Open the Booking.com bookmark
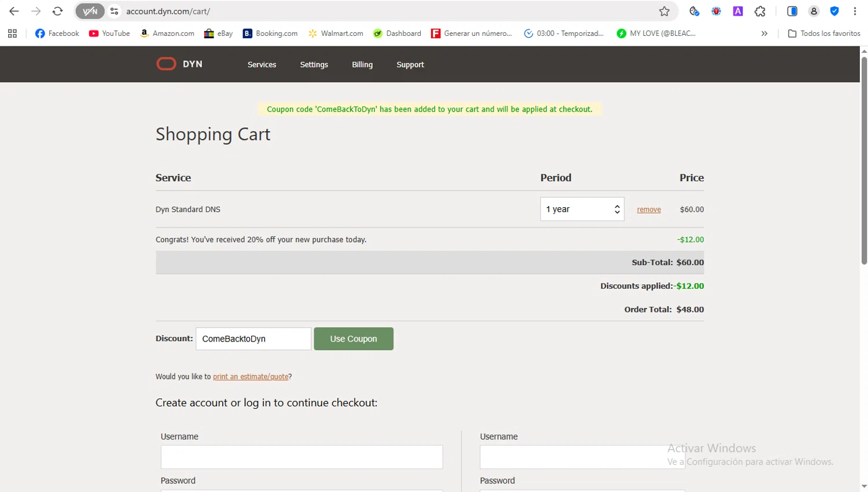 [x=270, y=34]
